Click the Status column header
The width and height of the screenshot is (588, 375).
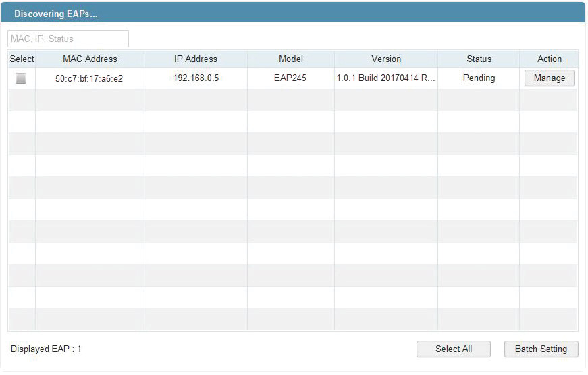(x=479, y=59)
